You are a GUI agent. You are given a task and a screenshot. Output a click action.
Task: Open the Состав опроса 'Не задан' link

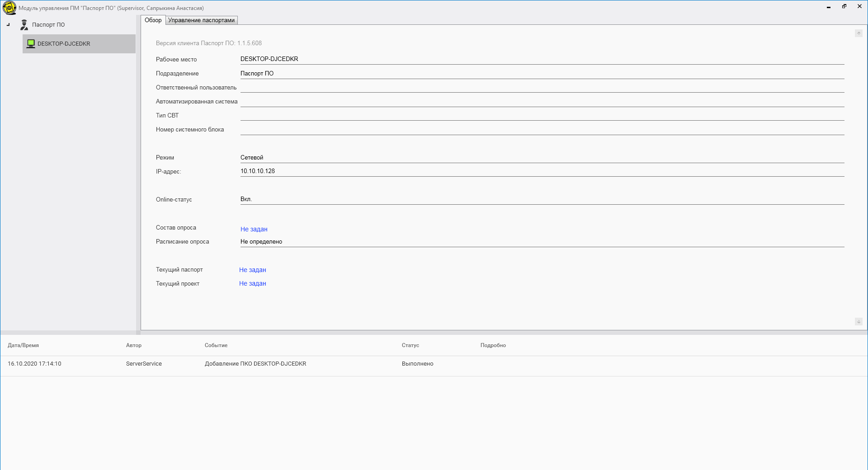point(254,229)
